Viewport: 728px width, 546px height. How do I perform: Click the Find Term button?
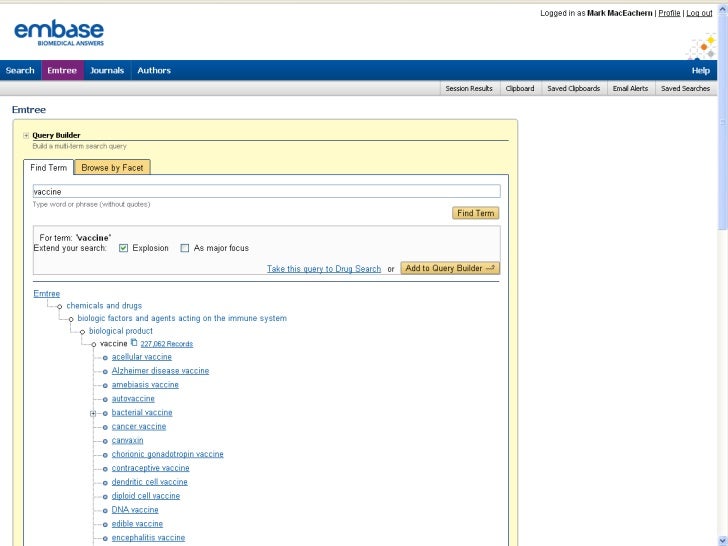point(475,213)
